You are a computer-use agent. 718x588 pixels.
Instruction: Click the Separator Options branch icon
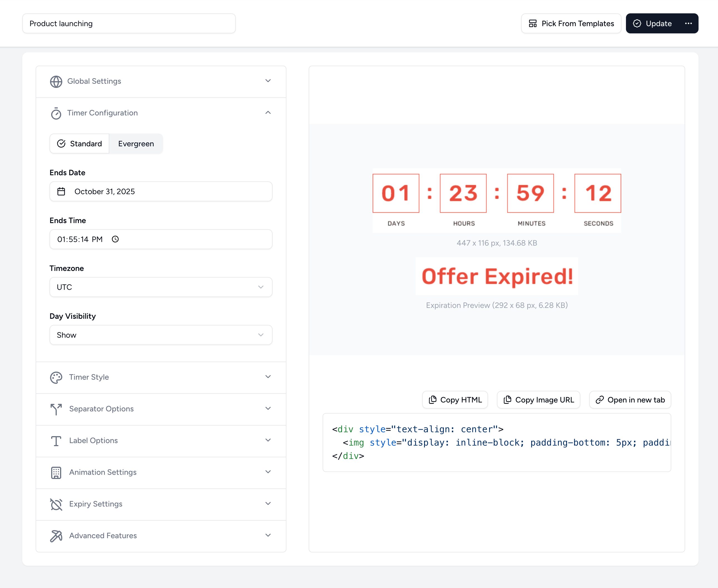pos(56,409)
